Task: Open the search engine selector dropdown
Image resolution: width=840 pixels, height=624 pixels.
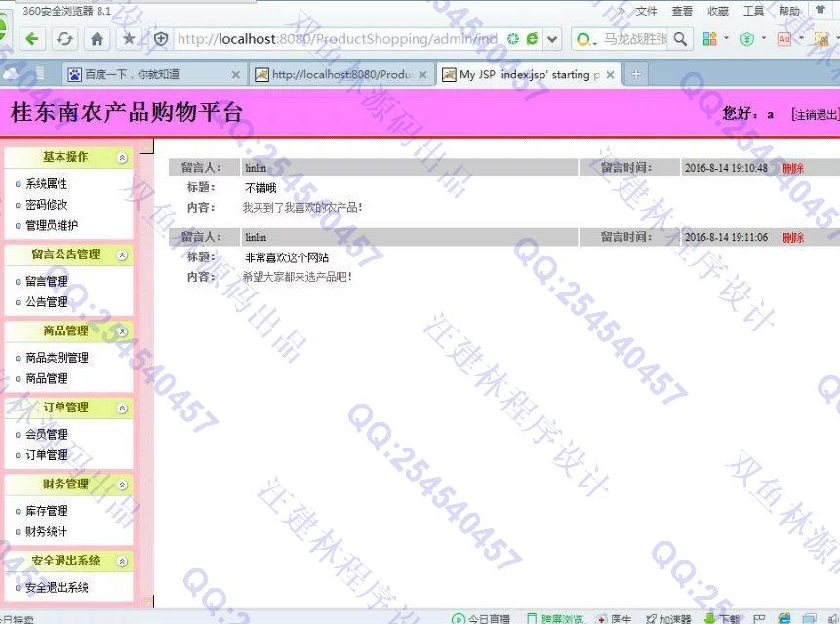Action: coord(586,39)
